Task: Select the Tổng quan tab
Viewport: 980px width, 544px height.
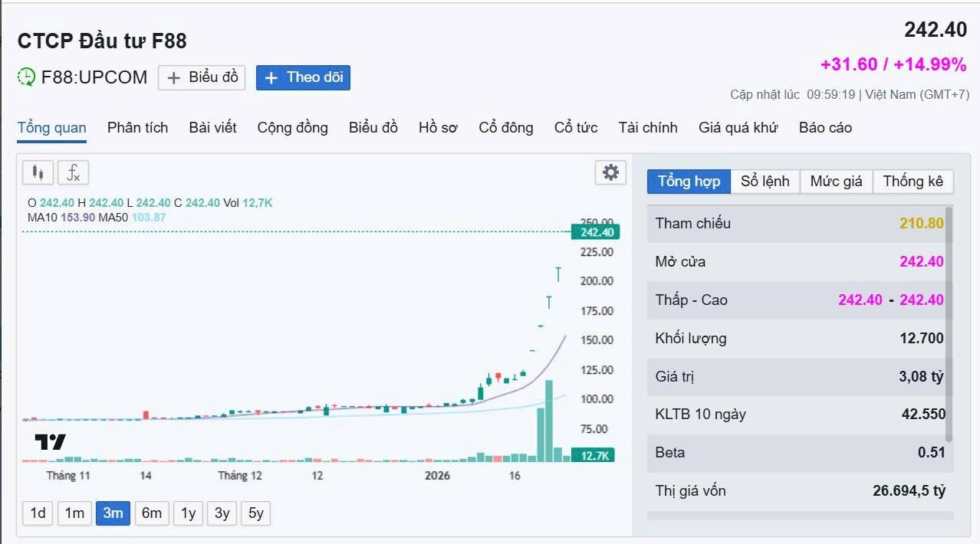Action: (x=52, y=128)
